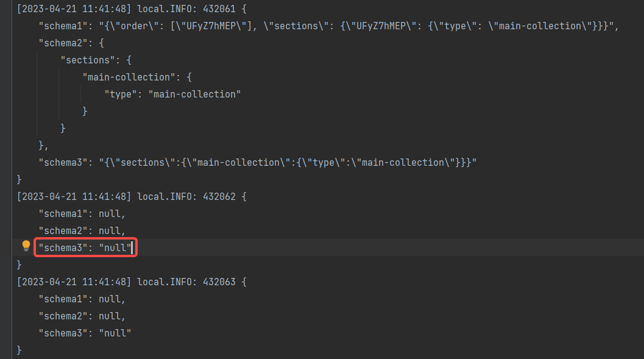Click the timestamp on the first log line
Viewport: 644px width, 359px height.
[x=74, y=9]
